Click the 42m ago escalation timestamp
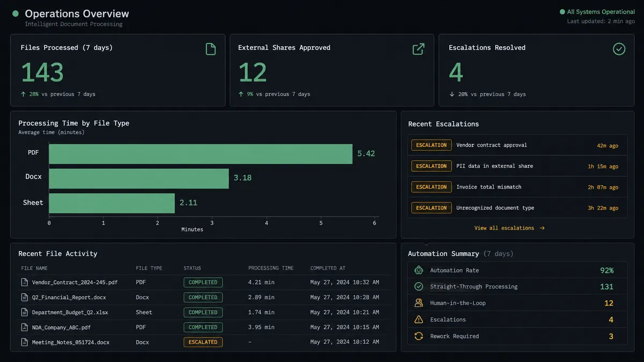The width and height of the screenshot is (644, 362). coord(608,145)
